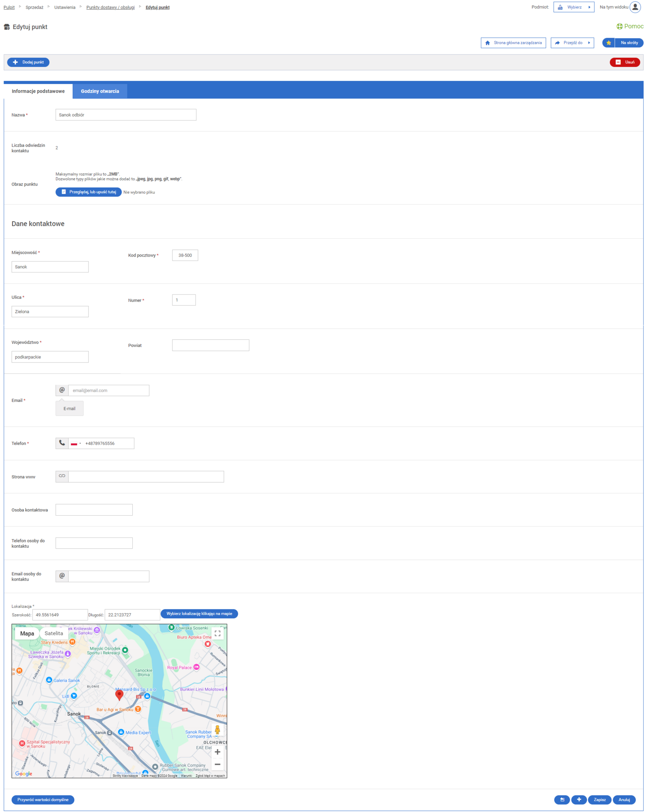The width and height of the screenshot is (646, 812).
Task: Switch map to Satelita view
Action: pyautogui.click(x=54, y=633)
